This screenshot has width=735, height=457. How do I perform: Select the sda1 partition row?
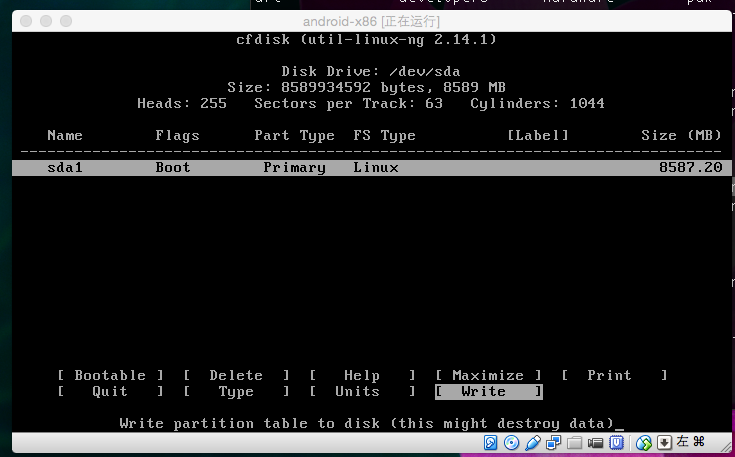click(x=367, y=168)
